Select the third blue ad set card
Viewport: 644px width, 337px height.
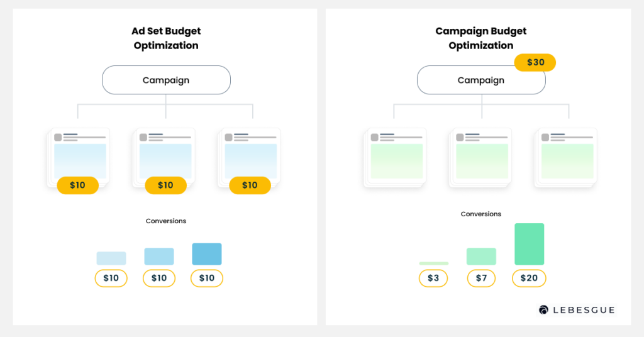coord(249,158)
